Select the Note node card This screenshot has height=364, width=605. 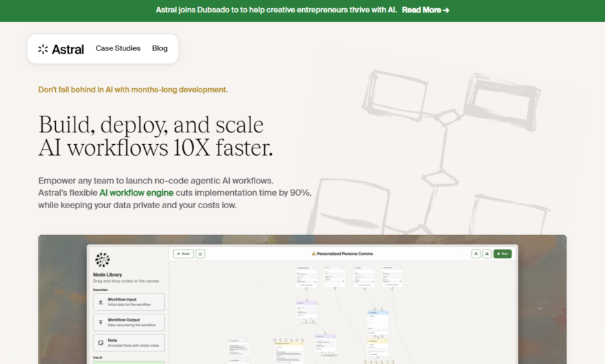pyautogui.click(x=129, y=343)
